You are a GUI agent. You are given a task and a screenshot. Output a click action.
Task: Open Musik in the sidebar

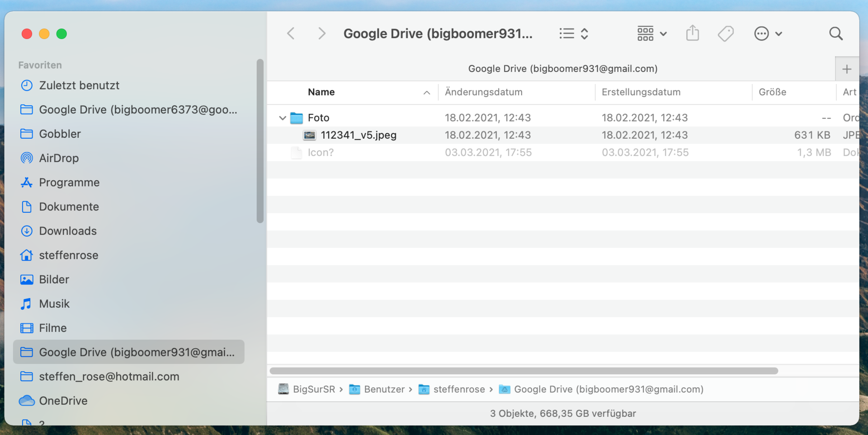54,304
